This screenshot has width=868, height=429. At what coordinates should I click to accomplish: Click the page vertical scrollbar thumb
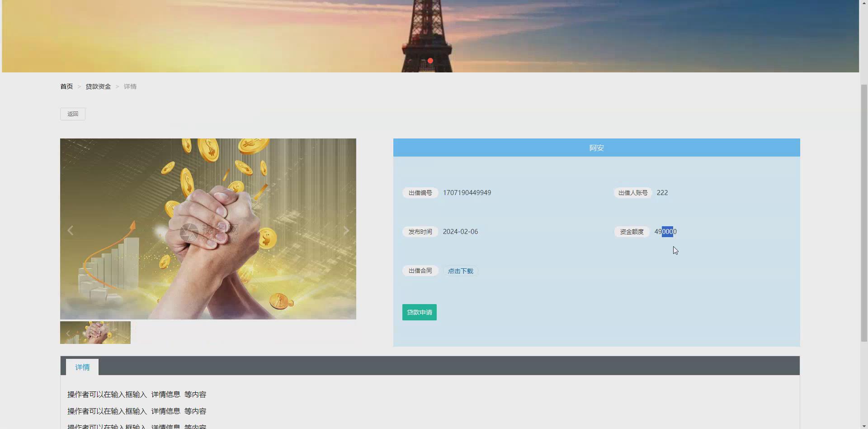864,213
